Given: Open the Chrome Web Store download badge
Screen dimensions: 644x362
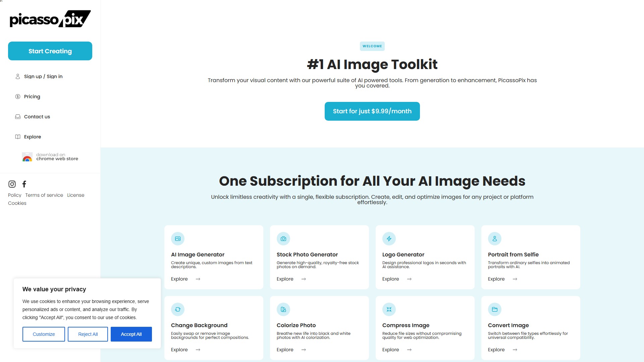Looking at the screenshot, I should [50, 157].
